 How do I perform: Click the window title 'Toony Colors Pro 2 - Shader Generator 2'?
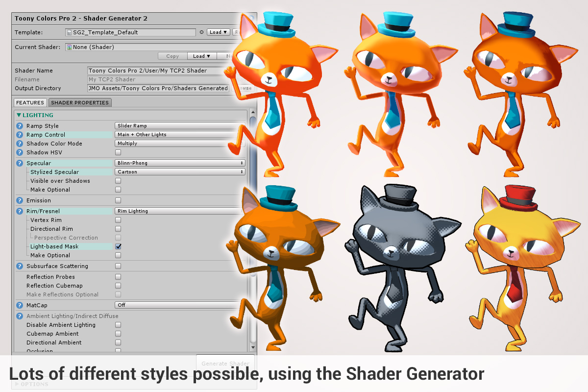(81, 19)
